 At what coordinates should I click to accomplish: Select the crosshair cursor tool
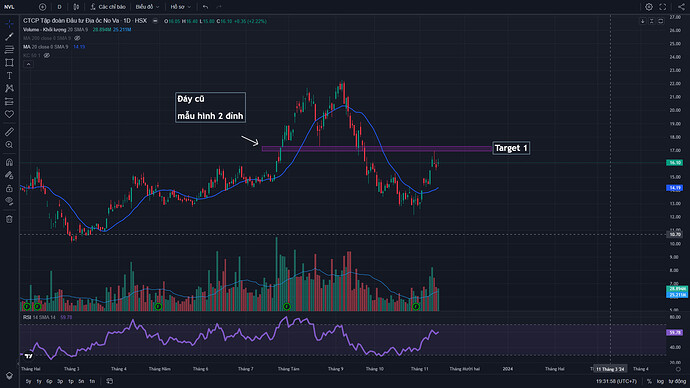[x=9, y=24]
